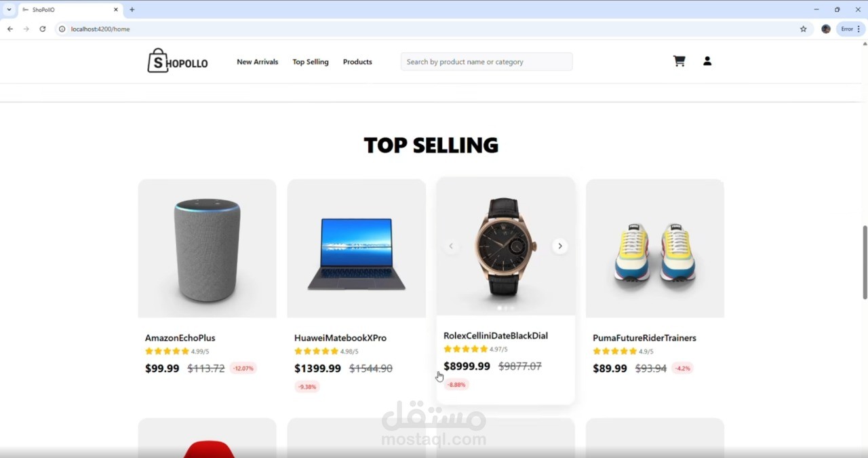Open the Products page link
The width and height of the screenshot is (868, 458).
(x=357, y=62)
